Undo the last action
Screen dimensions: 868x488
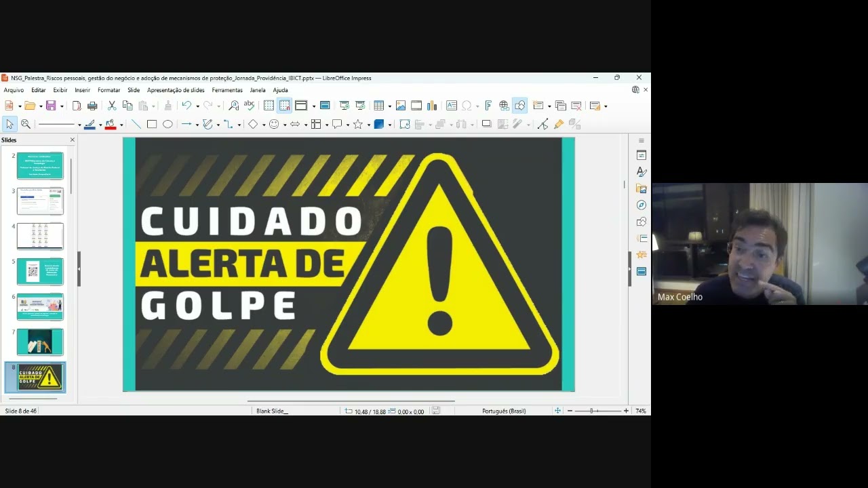click(186, 106)
